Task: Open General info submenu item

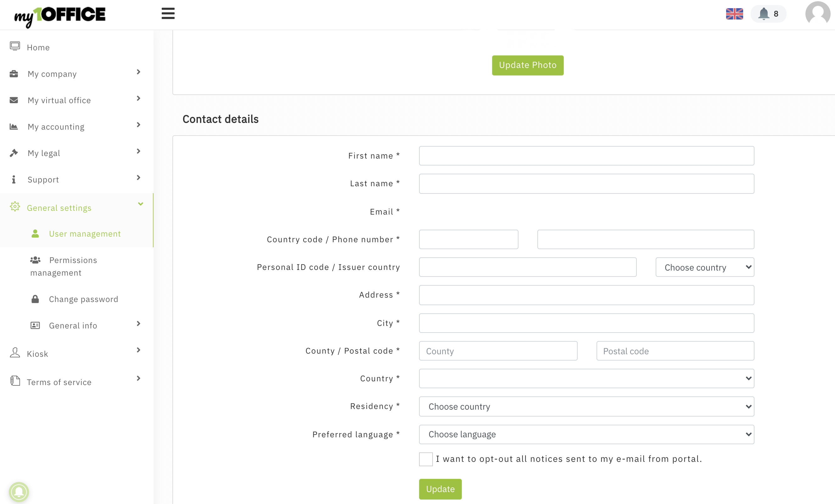Action: click(73, 326)
